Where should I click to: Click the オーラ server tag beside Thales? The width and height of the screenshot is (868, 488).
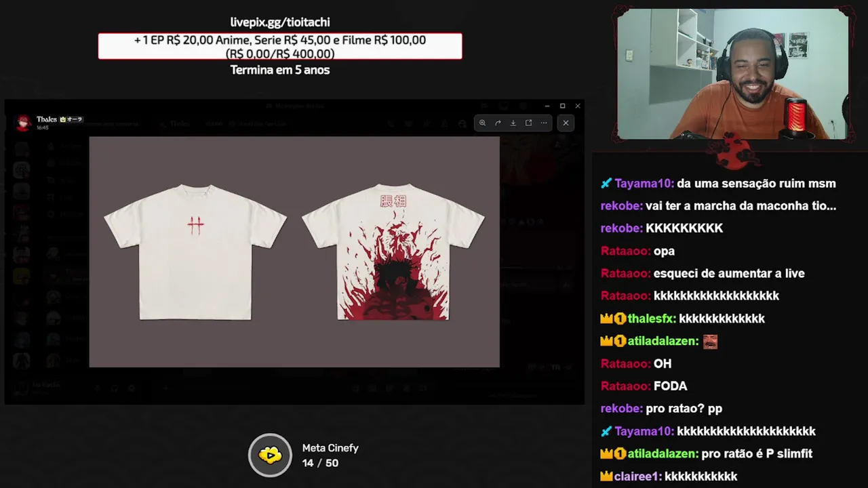71,119
